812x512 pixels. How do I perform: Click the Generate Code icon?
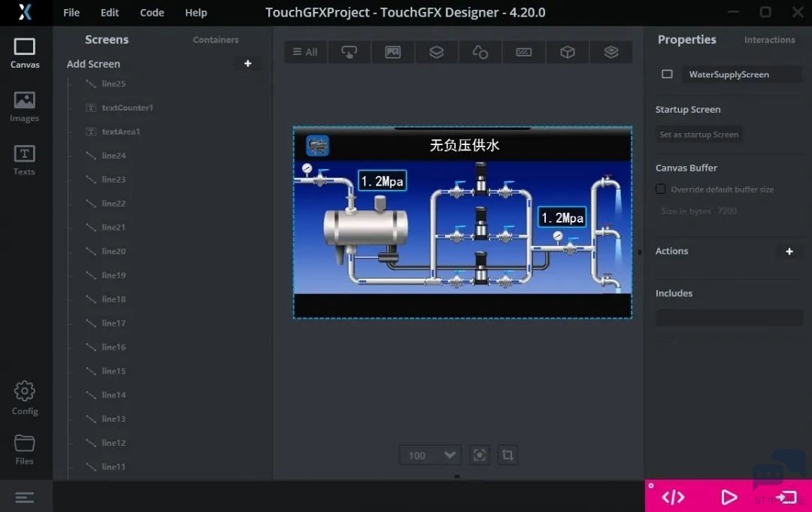pyautogui.click(x=673, y=497)
